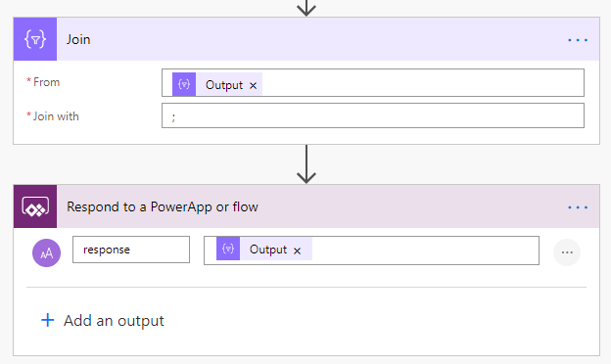Viewport: 611px width, 364px height.
Task: Click the plus icon beside Add an output
Action: [48, 320]
